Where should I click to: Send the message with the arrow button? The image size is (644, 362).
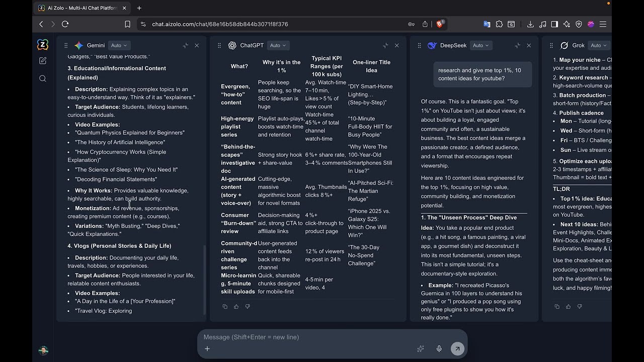point(457,349)
